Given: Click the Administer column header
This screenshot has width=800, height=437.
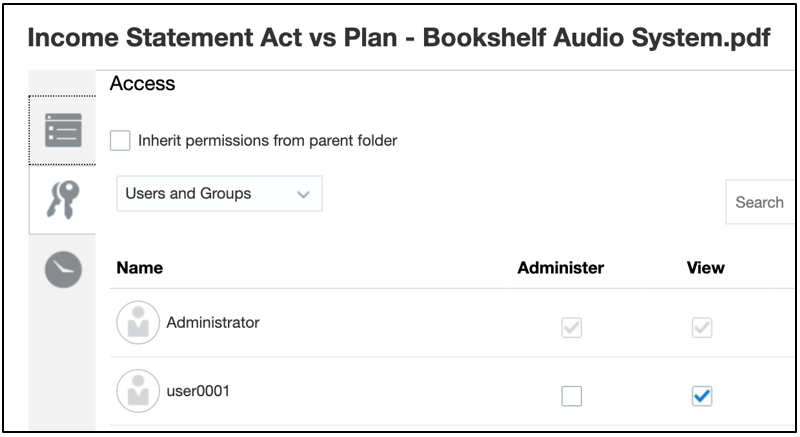Looking at the screenshot, I should (x=560, y=268).
